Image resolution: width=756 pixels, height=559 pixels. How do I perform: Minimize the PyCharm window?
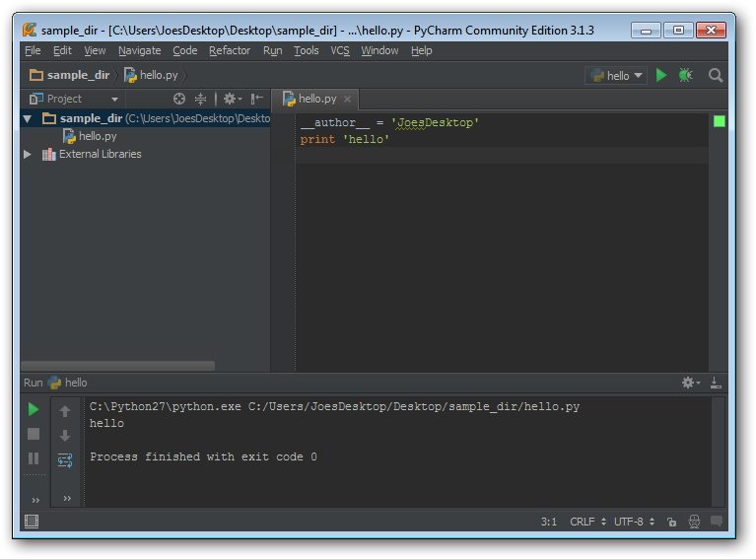(647, 31)
